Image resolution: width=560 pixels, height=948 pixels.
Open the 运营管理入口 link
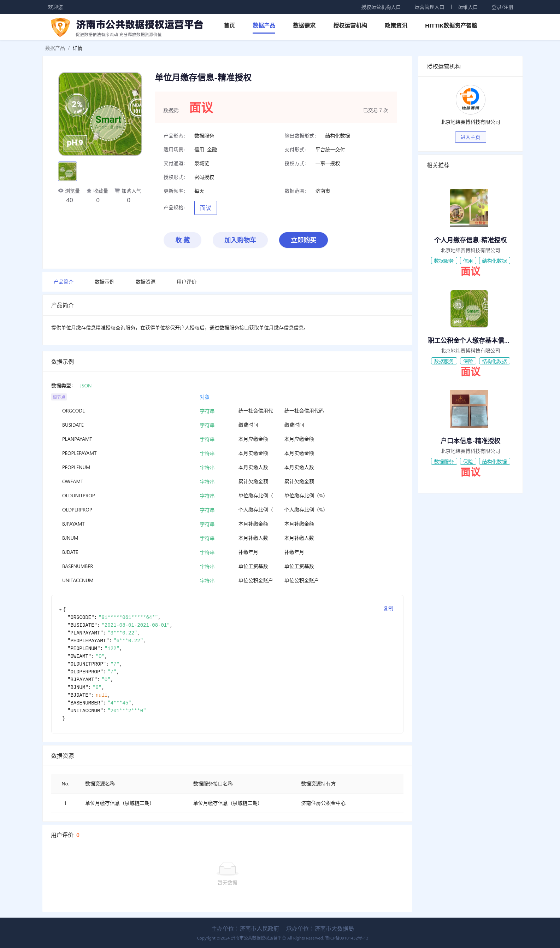429,7
